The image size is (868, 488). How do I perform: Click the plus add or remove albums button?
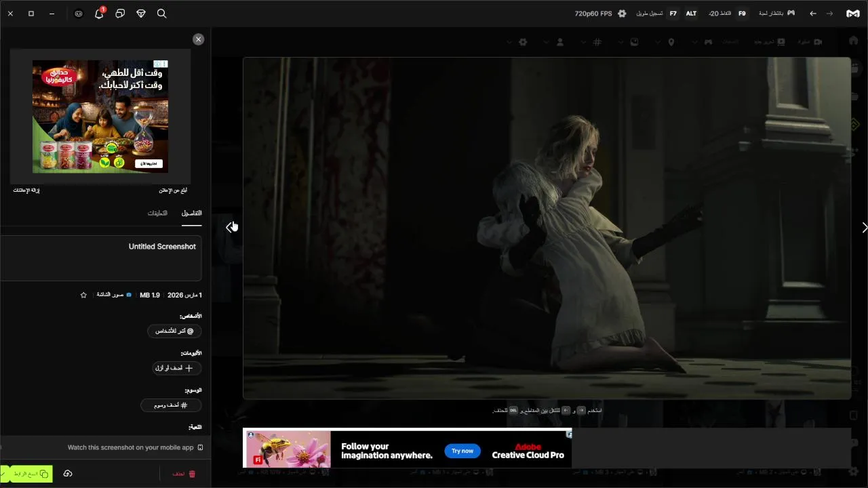tap(177, 368)
